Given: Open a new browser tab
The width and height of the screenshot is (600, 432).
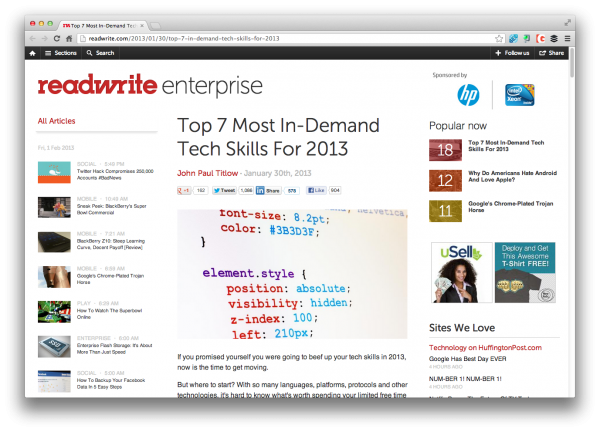Looking at the screenshot, I should pyautogui.click(x=155, y=26).
